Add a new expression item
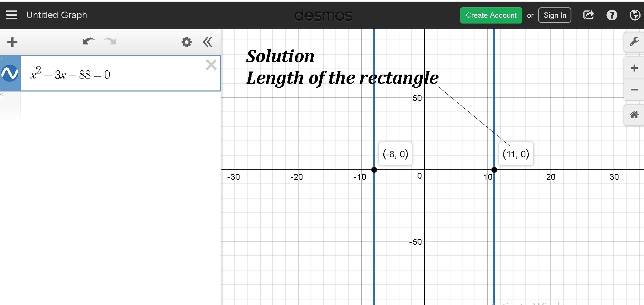Viewport: 644px width, 305px height. pyautogui.click(x=12, y=42)
